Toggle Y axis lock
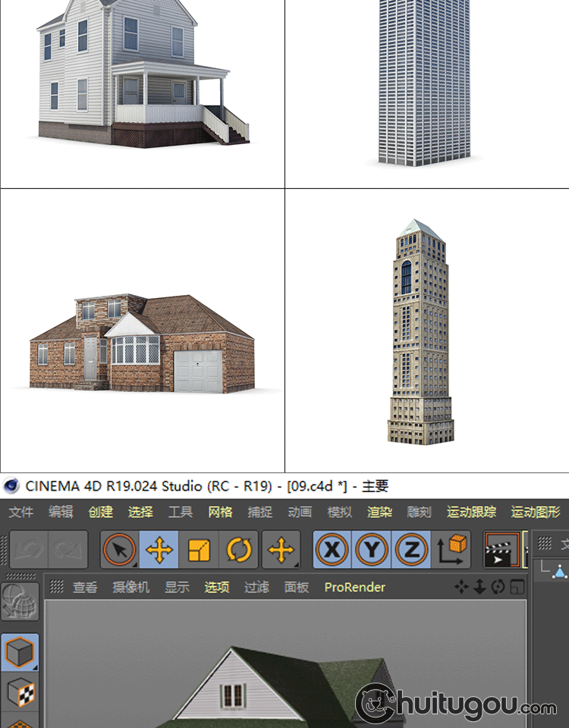This screenshot has height=728, width=569. [372, 550]
